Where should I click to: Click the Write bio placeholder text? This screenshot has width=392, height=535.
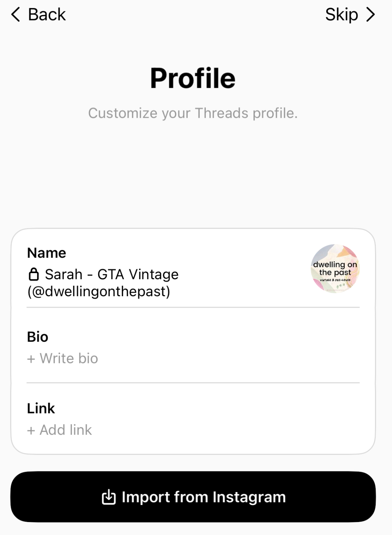coord(69,358)
